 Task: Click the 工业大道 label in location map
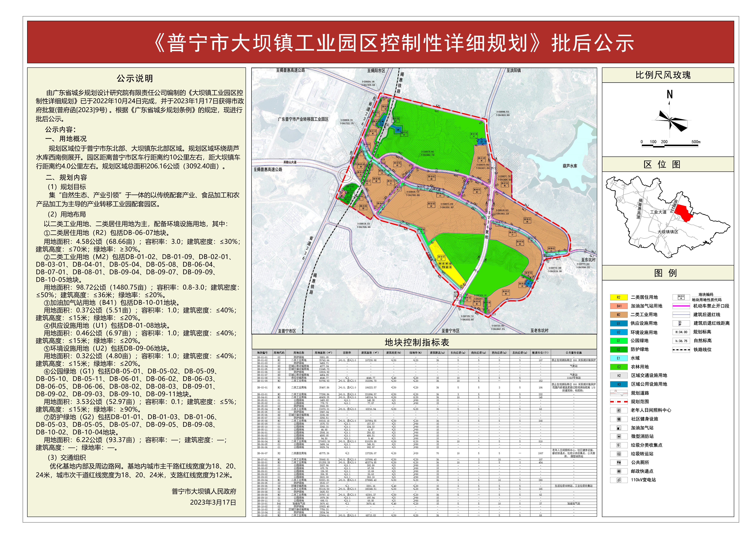pos(658,212)
